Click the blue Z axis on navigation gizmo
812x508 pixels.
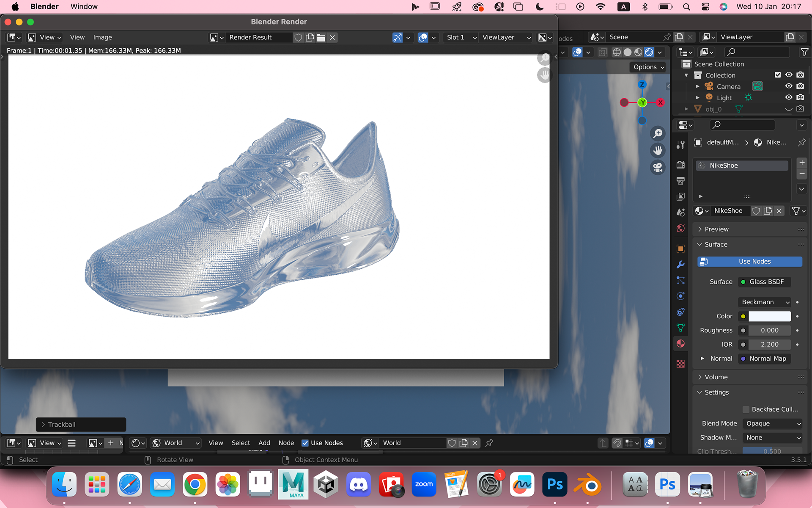click(642, 84)
